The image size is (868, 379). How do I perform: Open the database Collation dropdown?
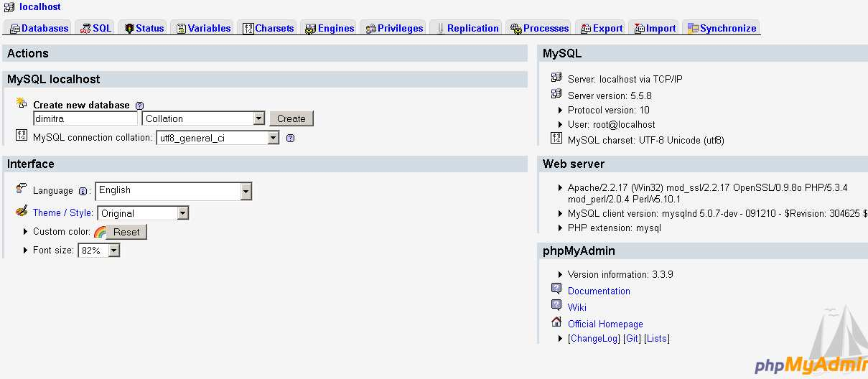click(204, 119)
